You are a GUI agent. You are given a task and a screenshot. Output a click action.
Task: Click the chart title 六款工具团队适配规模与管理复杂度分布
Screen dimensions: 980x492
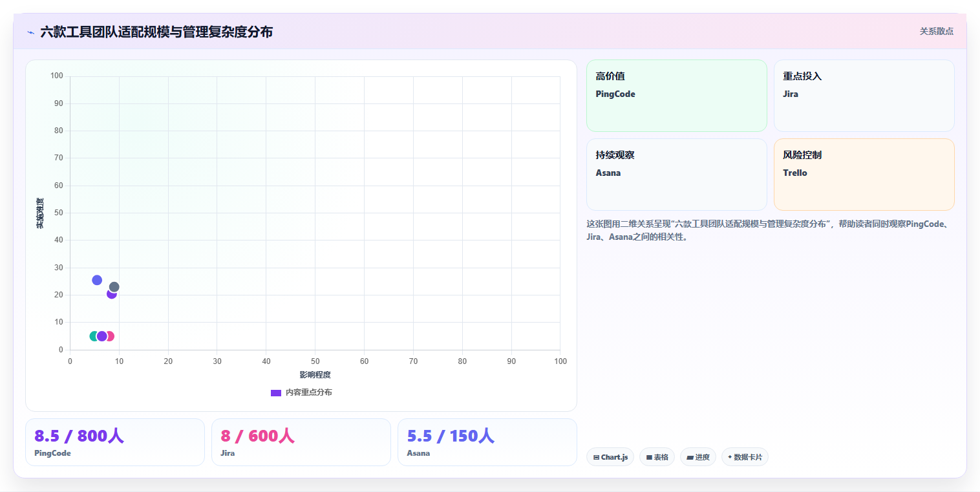click(156, 32)
